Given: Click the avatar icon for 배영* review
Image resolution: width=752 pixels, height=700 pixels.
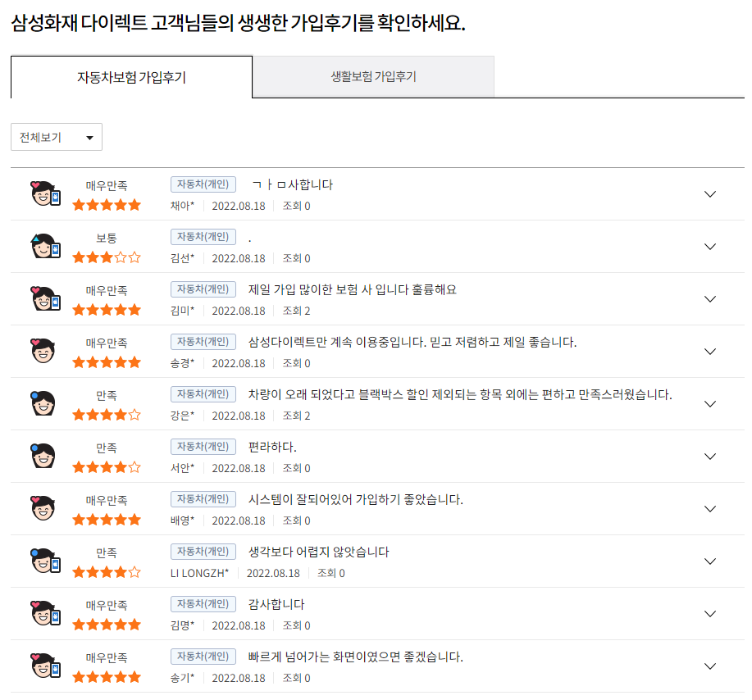Looking at the screenshot, I should (x=43, y=508).
